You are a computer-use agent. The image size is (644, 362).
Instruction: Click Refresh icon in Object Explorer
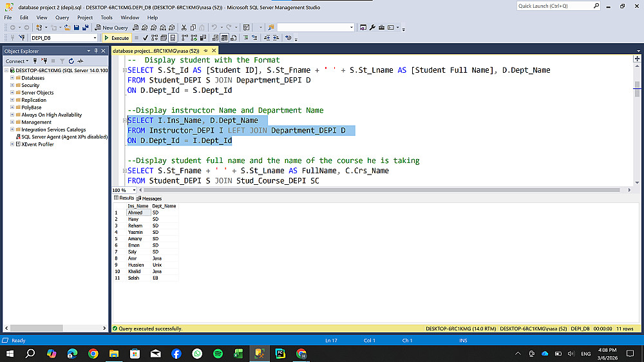71,61
